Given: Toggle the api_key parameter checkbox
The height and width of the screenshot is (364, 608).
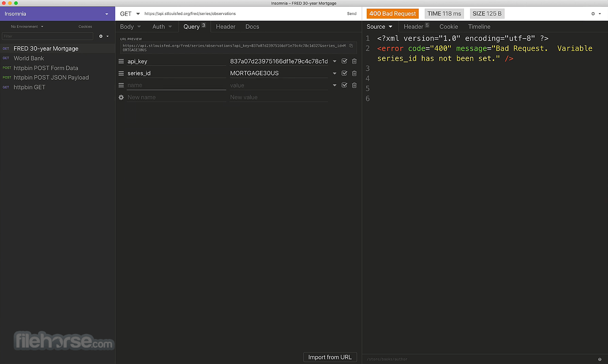Looking at the screenshot, I should tap(344, 61).
